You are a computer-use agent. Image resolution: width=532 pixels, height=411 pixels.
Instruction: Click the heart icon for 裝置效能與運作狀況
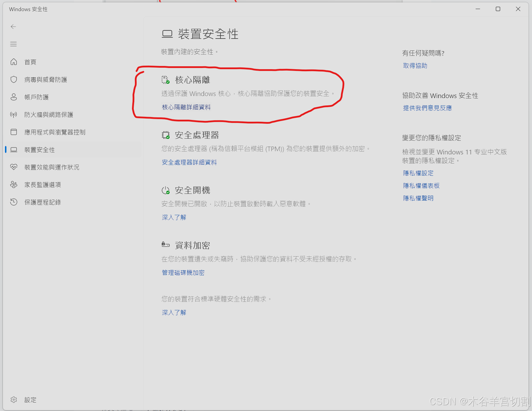point(14,167)
